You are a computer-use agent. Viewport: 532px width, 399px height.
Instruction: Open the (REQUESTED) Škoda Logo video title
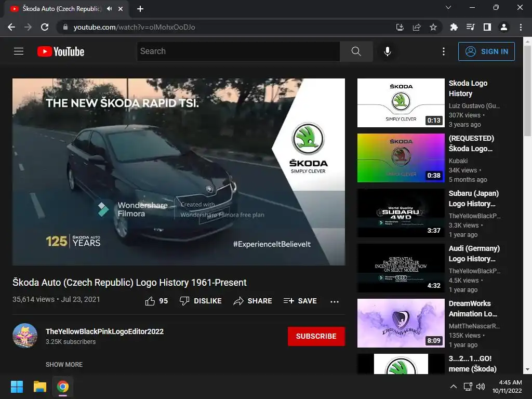471,143
